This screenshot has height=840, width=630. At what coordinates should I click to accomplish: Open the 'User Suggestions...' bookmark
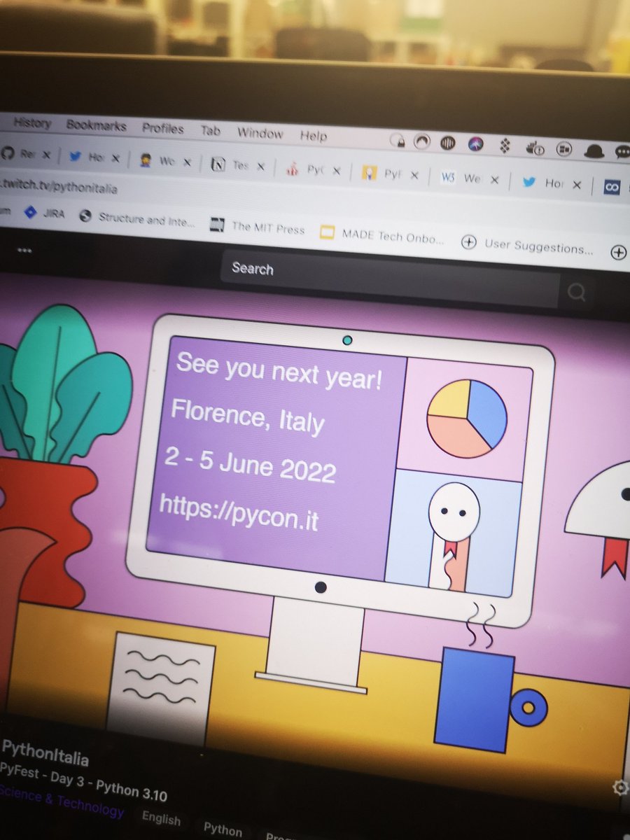(x=527, y=245)
